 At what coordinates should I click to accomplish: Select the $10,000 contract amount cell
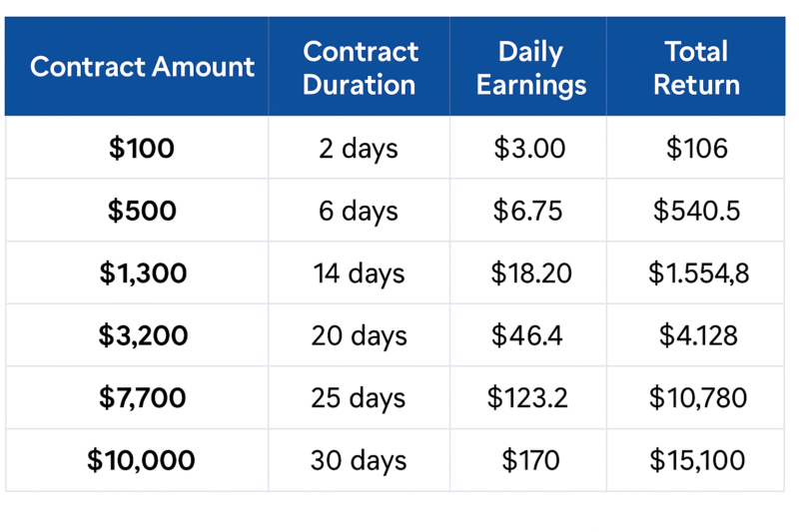[x=142, y=460]
